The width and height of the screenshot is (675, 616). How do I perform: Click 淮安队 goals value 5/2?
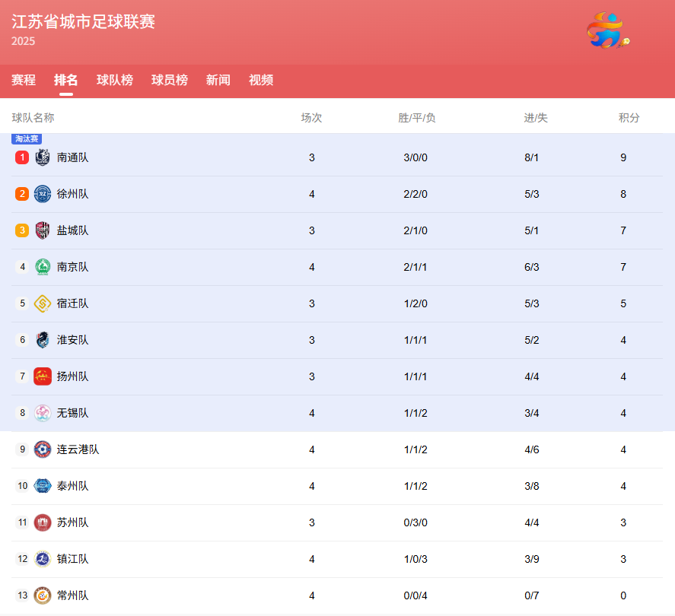532,340
